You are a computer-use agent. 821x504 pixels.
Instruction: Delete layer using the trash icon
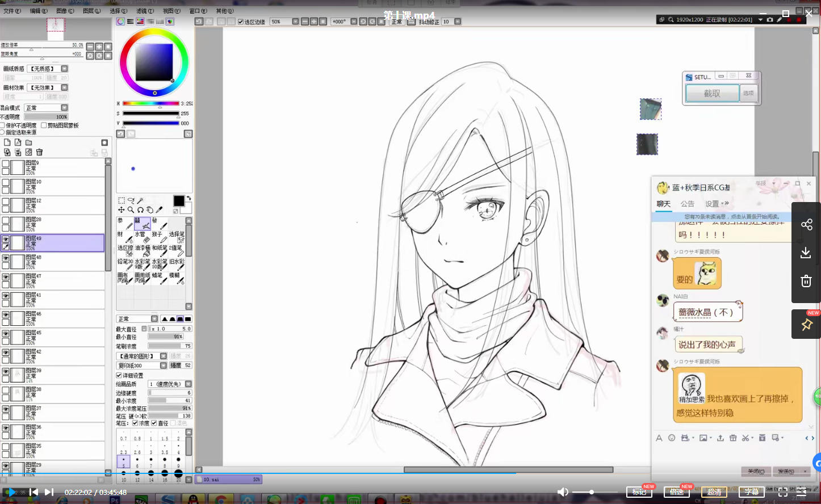click(x=39, y=152)
